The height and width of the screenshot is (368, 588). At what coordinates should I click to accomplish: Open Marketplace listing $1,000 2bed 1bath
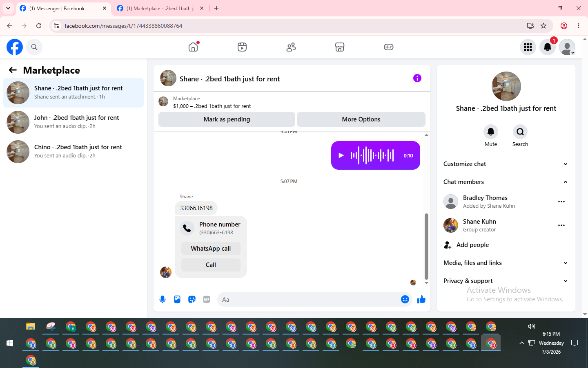212,102
